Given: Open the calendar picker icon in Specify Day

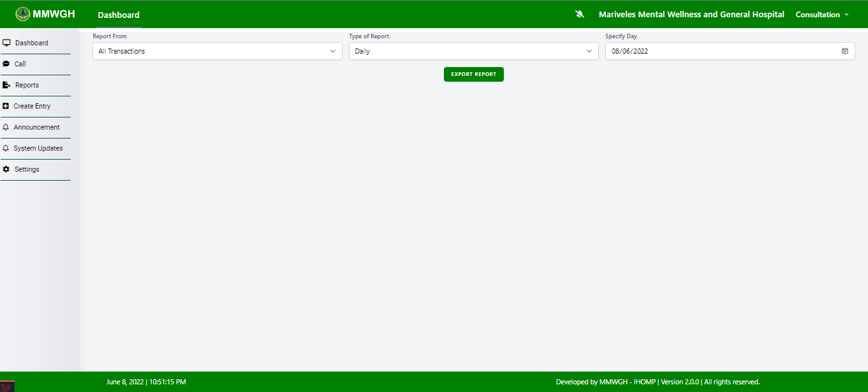Looking at the screenshot, I should pos(844,51).
